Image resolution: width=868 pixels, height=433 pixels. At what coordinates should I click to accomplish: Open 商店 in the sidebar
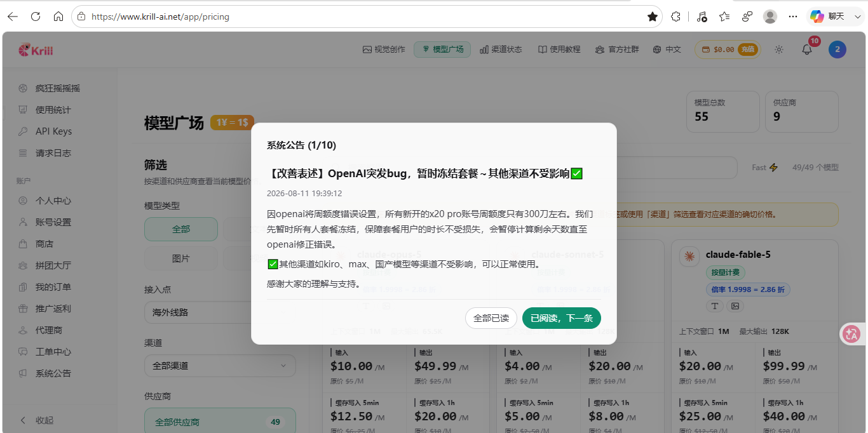point(44,244)
